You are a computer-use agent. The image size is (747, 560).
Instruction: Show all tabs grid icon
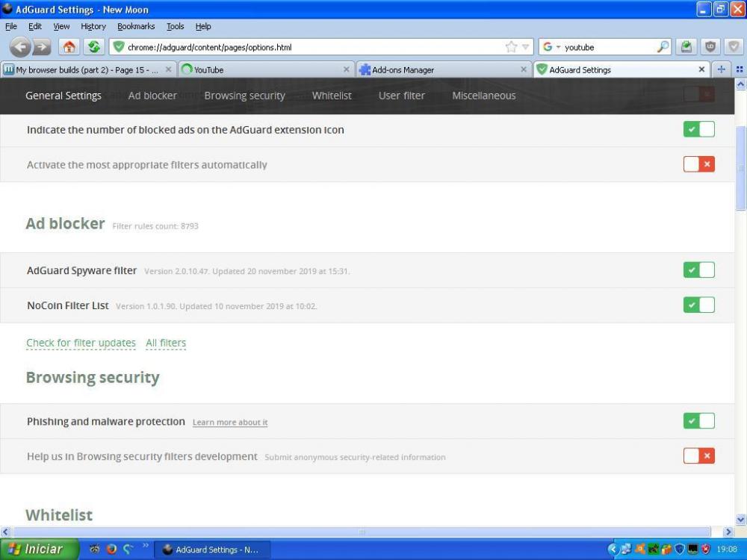740,69
